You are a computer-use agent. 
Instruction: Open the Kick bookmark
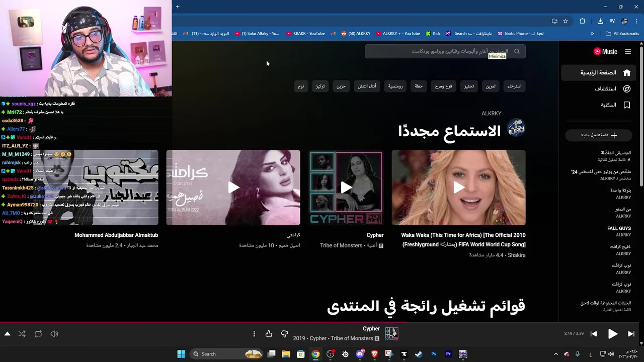pyautogui.click(x=433, y=34)
